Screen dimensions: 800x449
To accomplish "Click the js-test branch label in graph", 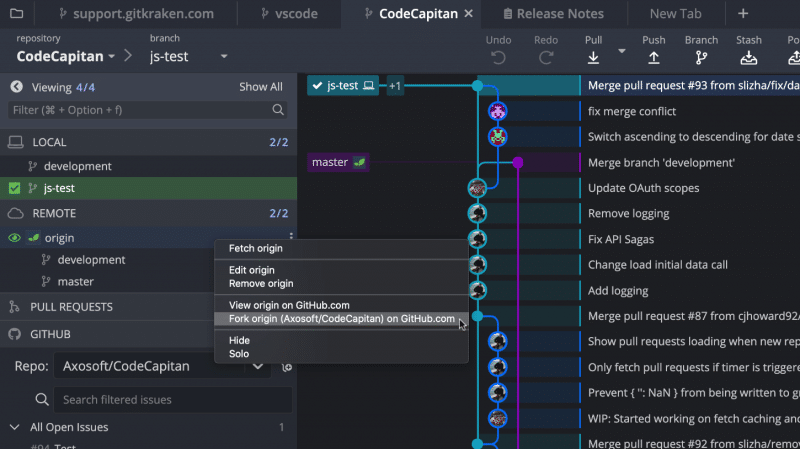I will (x=343, y=86).
